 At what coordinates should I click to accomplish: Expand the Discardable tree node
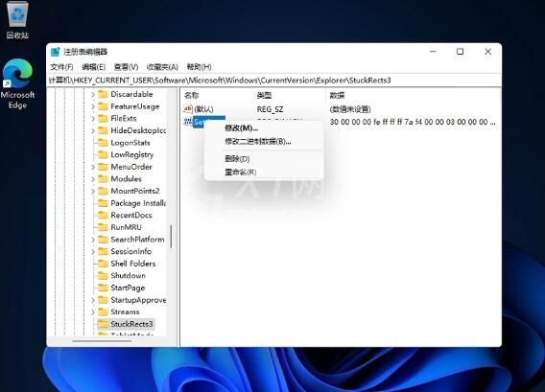coord(93,95)
